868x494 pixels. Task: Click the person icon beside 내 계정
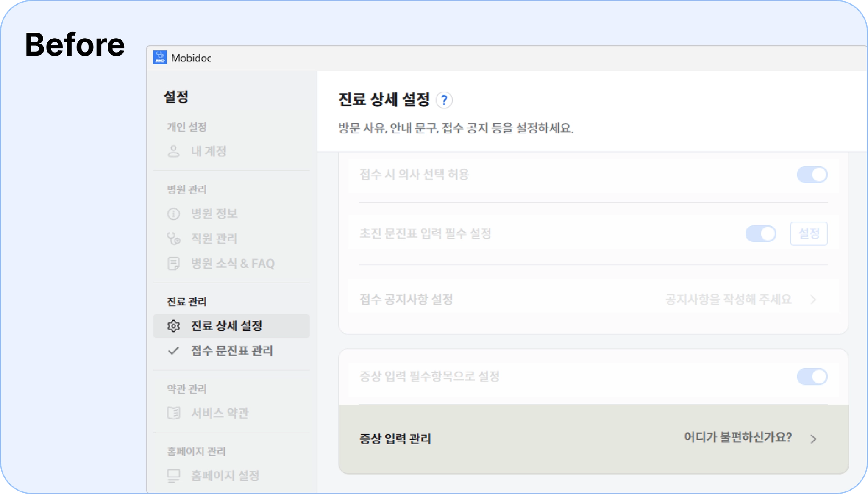tap(173, 151)
